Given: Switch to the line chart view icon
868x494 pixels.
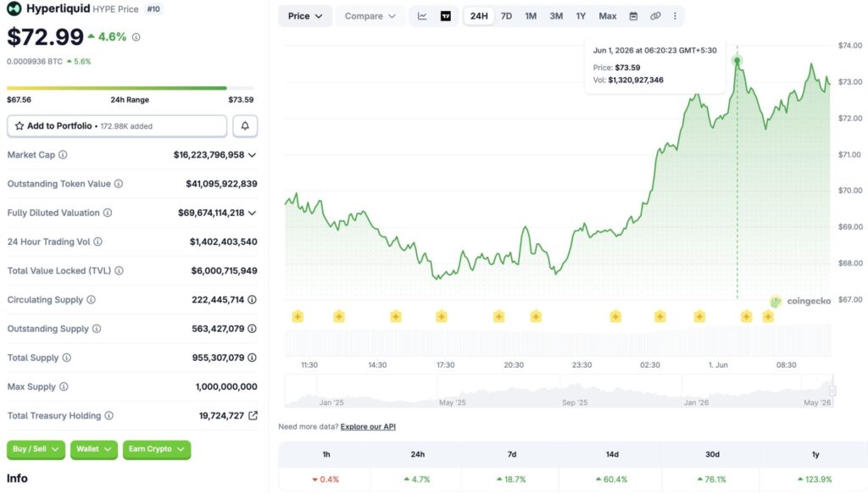Looking at the screenshot, I should 422,16.
